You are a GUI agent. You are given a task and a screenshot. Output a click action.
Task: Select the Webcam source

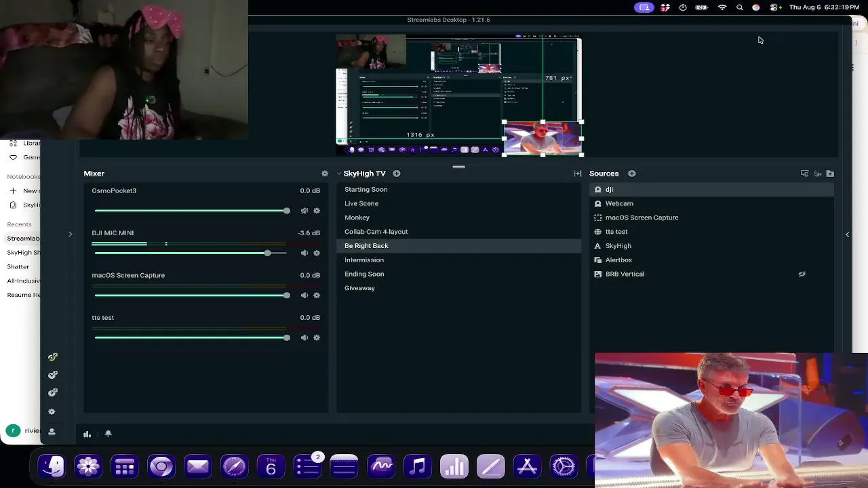(x=711, y=203)
